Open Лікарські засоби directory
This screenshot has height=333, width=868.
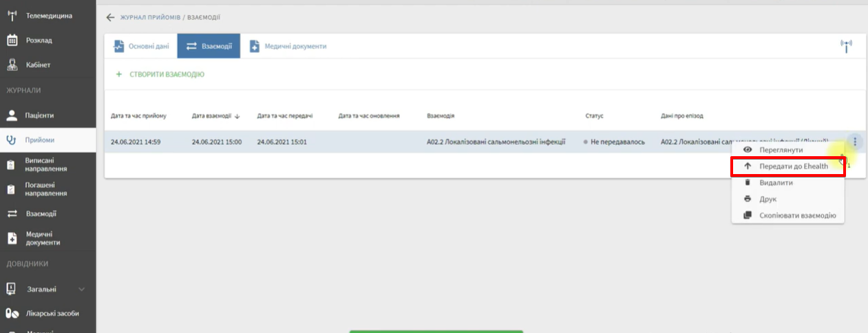(52, 313)
